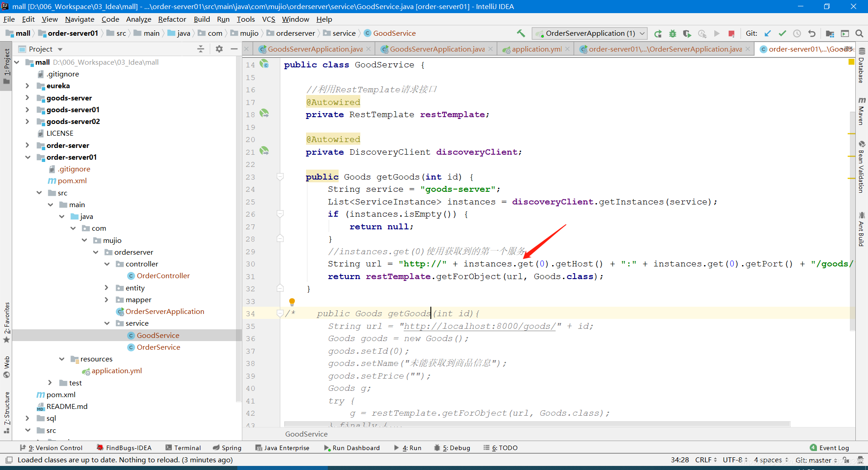Screen dimensions: 868x470
Task: Expand the mapper package
Action: pyautogui.click(x=106, y=299)
